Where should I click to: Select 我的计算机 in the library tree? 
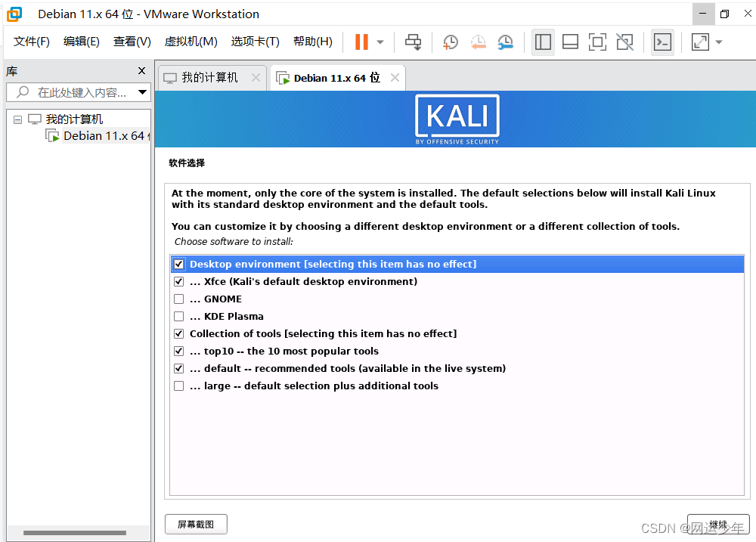74,119
